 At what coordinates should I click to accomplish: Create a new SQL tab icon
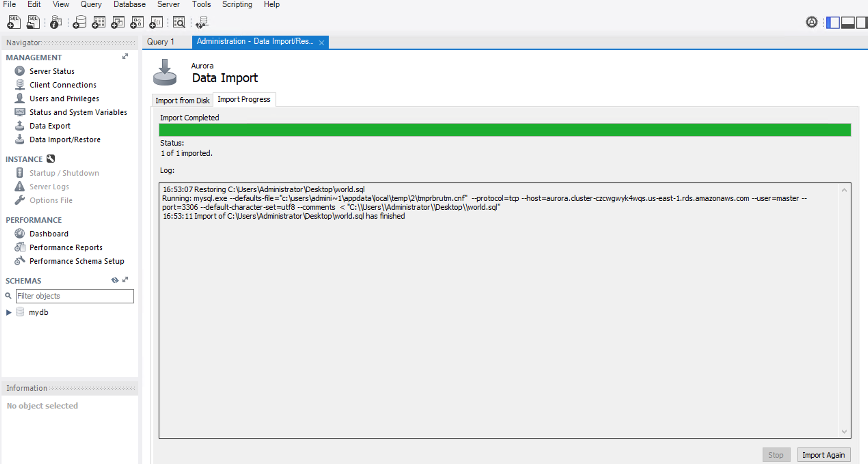coord(14,23)
